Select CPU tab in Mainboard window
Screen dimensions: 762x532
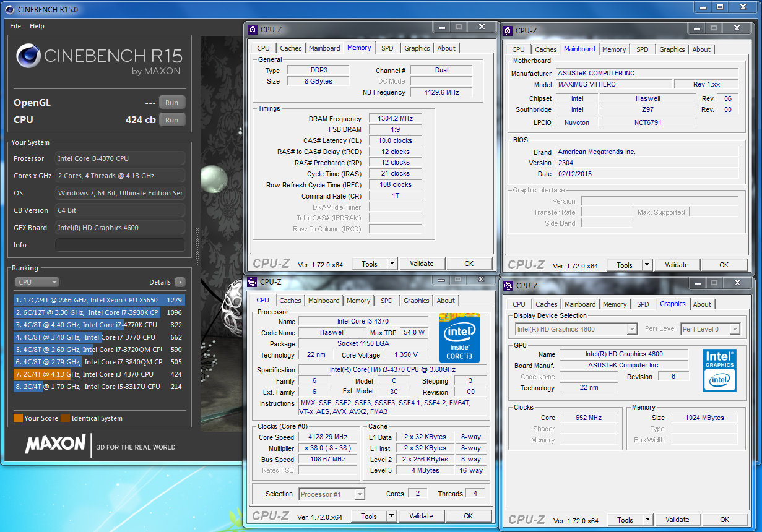[518, 49]
